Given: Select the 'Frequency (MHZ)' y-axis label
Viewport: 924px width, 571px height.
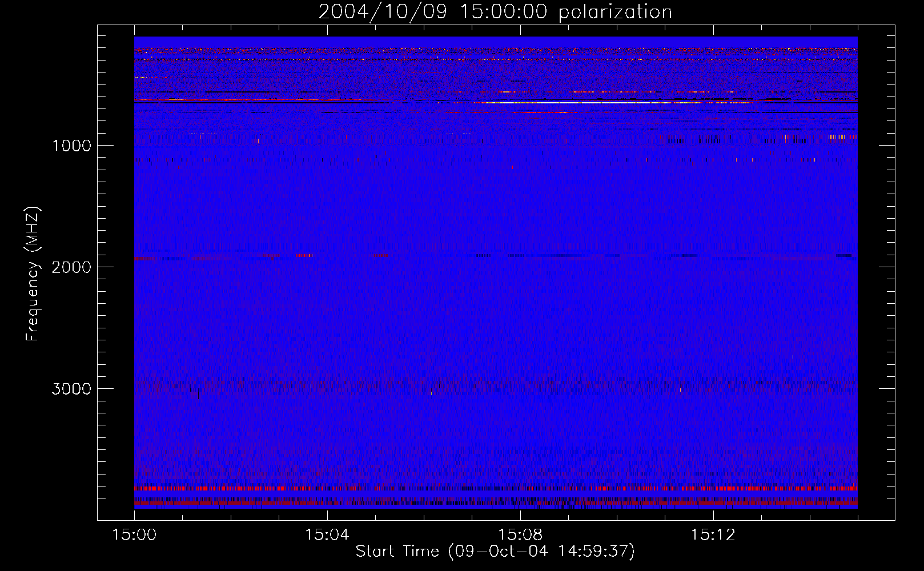Looking at the screenshot, I should pyautogui.click(x=33, y=274).
